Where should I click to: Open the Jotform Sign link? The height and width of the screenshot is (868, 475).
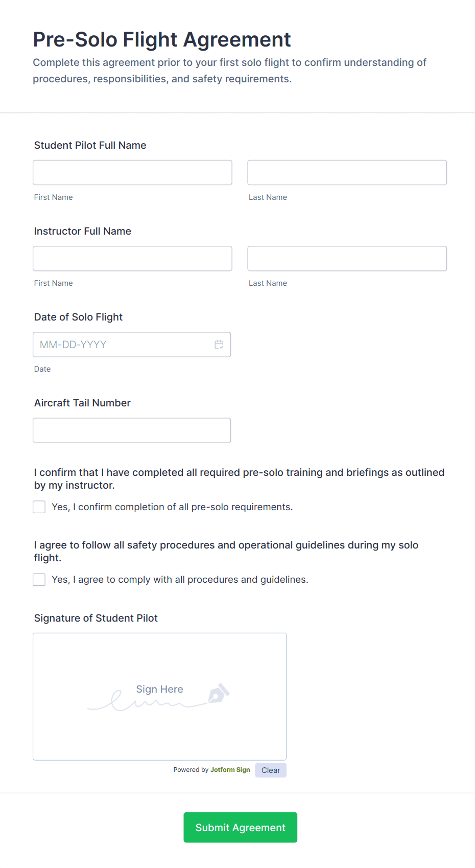click(230, 770)
